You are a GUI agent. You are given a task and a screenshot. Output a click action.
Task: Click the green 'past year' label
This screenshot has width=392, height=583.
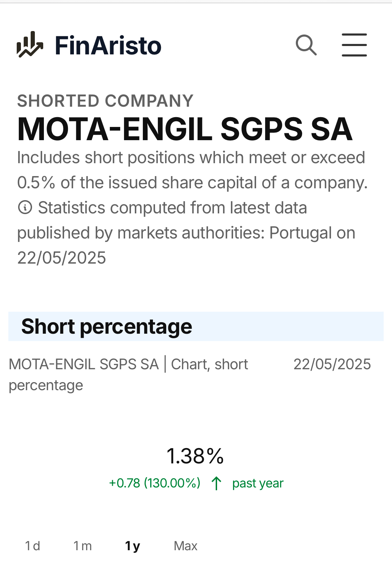click(258, 483)
